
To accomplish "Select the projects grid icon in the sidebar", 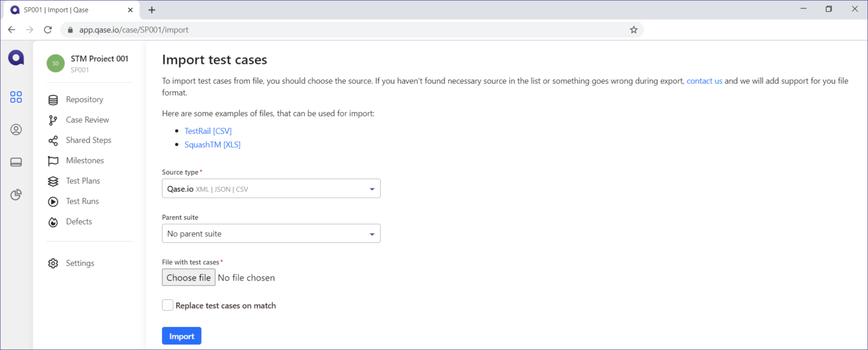I will 16,97.
